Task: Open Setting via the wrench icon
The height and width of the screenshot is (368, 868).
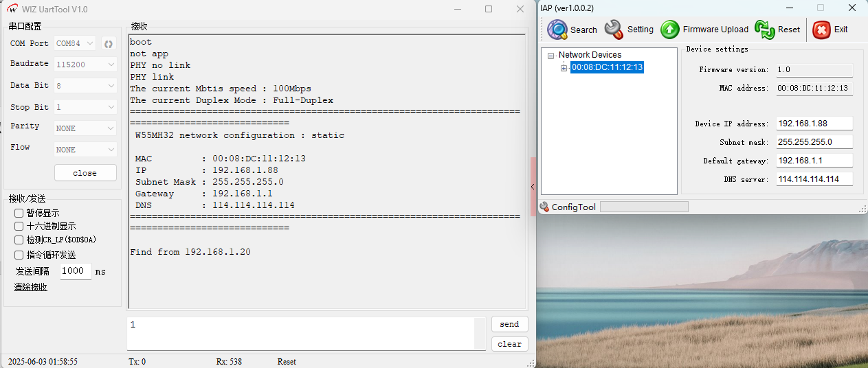Action: (614, 29)
